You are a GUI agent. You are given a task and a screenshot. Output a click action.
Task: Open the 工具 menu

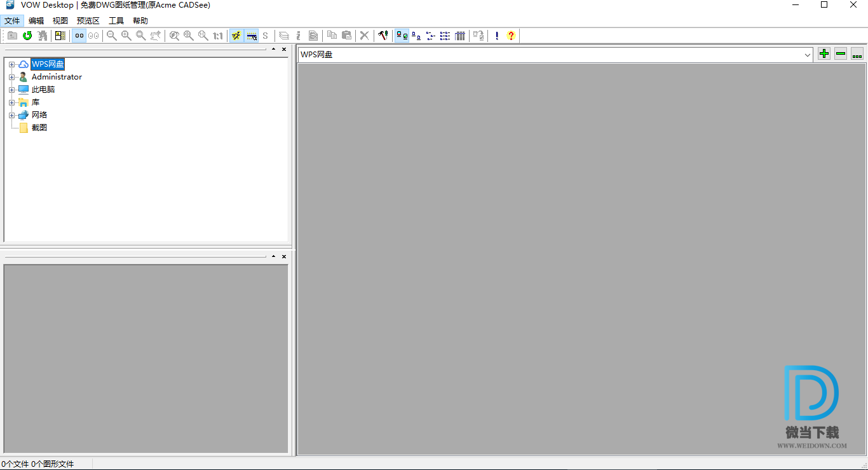(116, 21)
